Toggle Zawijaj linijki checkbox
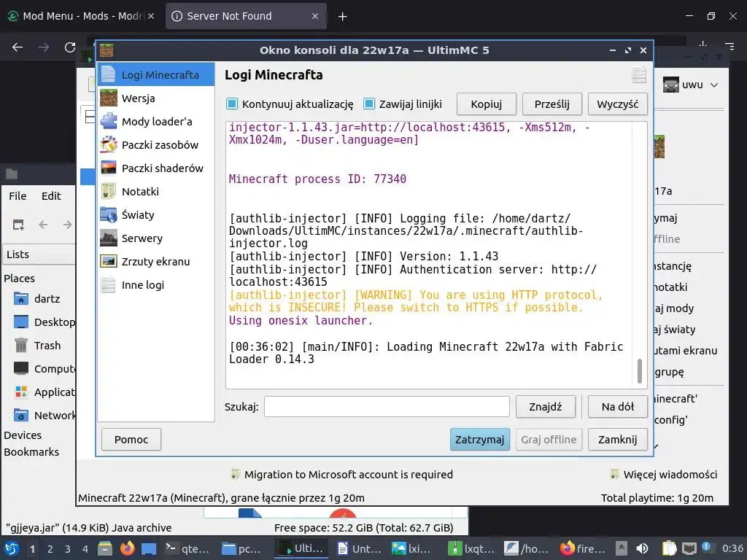Screen dimensions: 747x560 point(369,104)
